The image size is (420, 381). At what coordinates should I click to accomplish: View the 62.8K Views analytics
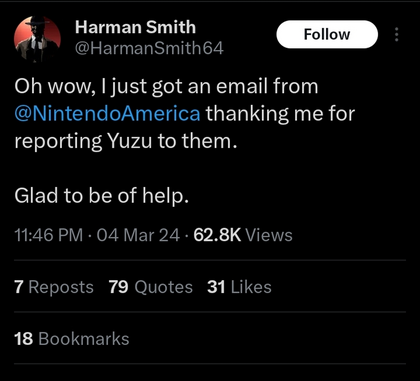tap(243, 235)
